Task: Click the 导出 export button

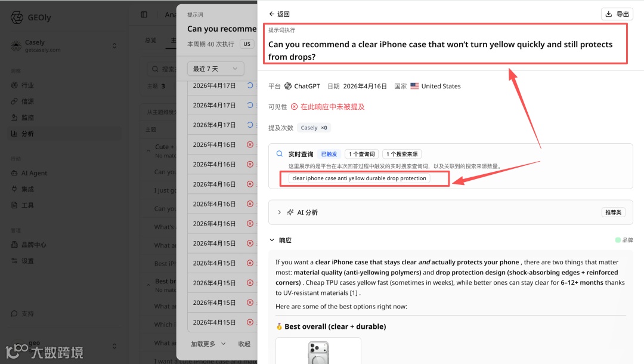Action: [617, 14]
